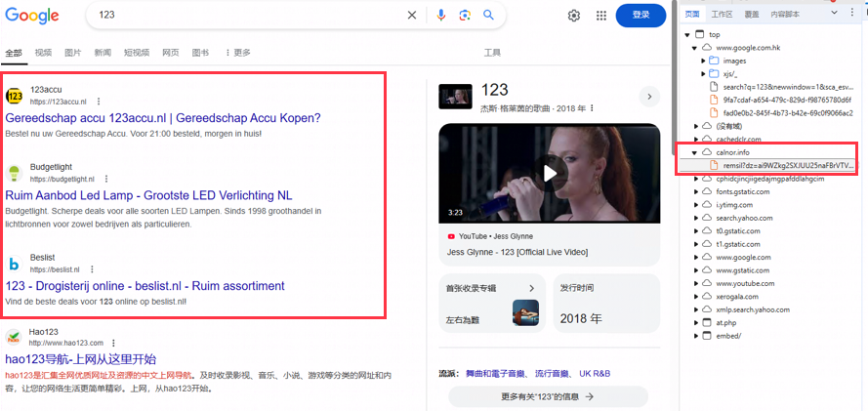Open the Google apps grid

click(601, 16)
